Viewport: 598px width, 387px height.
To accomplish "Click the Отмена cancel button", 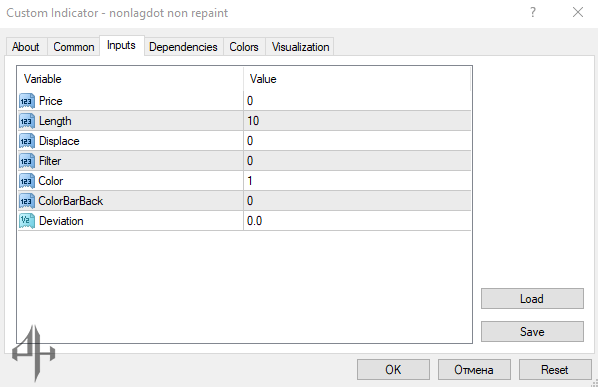I will [474, 369].
